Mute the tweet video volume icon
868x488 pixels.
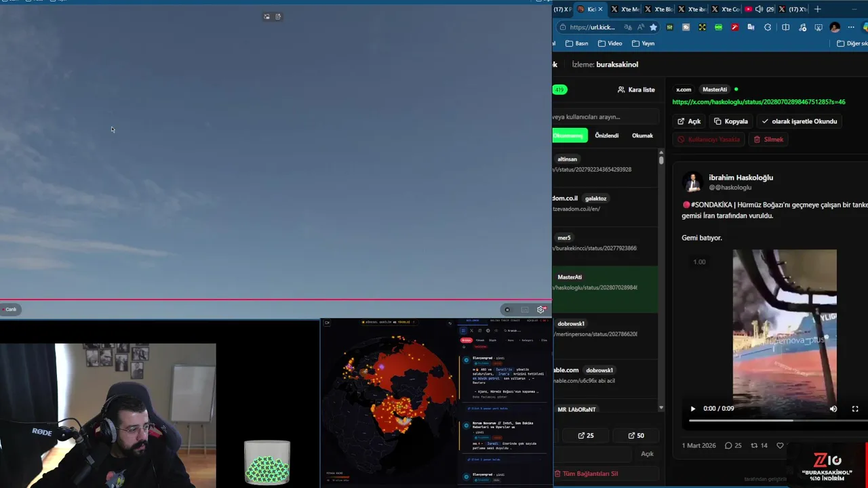click(833, 409)
